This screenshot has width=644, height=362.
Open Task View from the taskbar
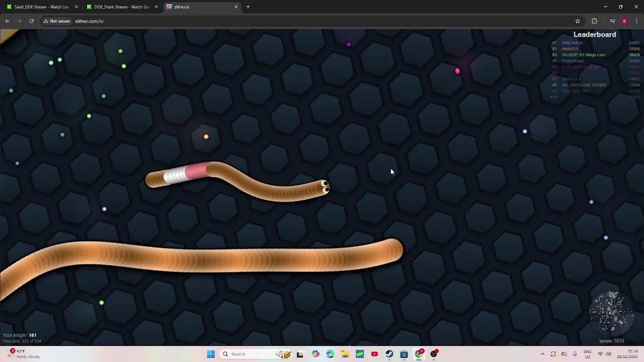(x=300, y=354)
